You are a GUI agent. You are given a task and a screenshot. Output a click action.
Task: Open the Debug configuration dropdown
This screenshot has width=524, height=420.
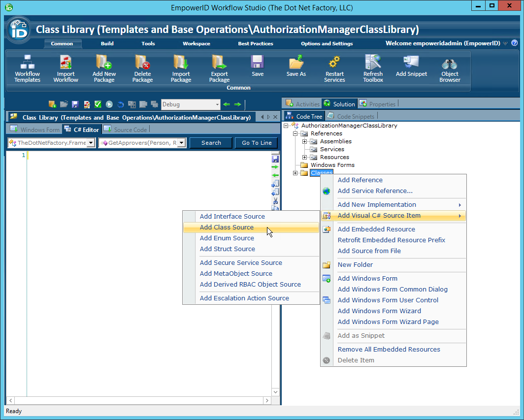tap(217, 104)
